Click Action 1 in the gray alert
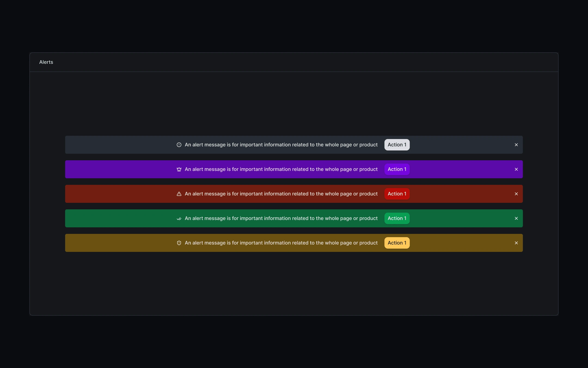 [x=397, y=145]
